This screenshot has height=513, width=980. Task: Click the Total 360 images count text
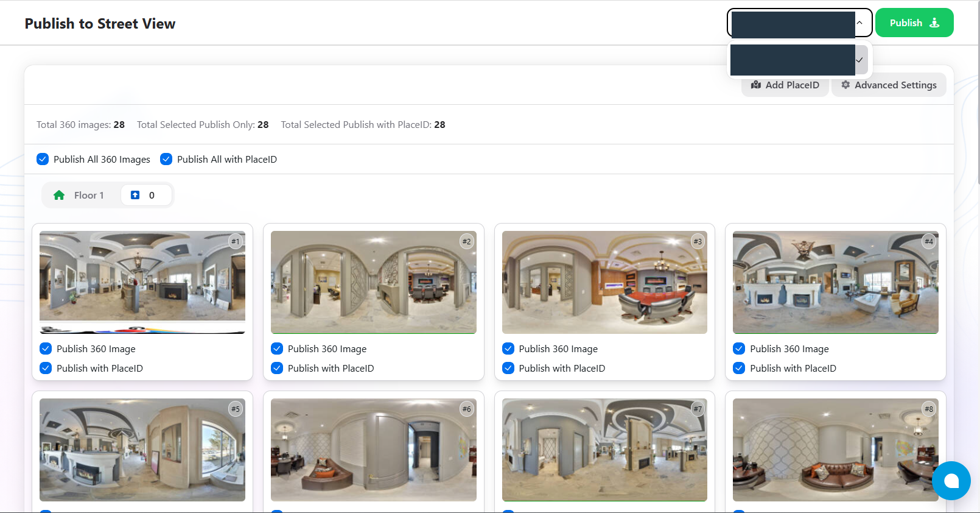pyautogui.click(x=80, y=124)
